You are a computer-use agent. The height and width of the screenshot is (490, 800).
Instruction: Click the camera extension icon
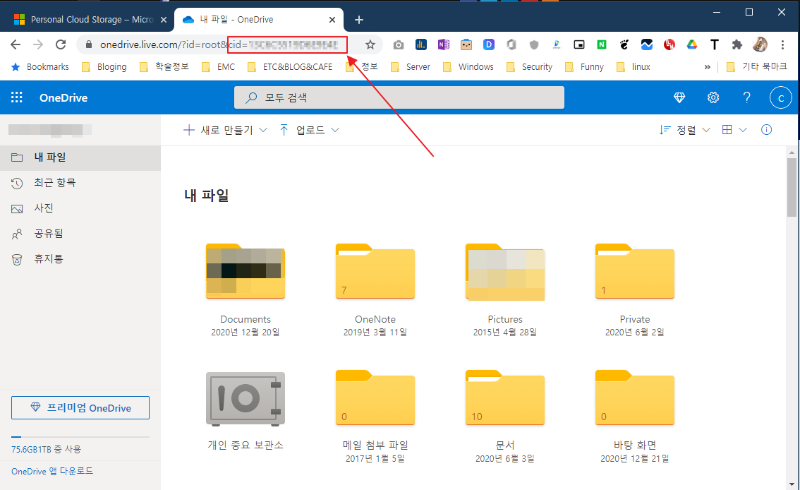coord(398,45)
